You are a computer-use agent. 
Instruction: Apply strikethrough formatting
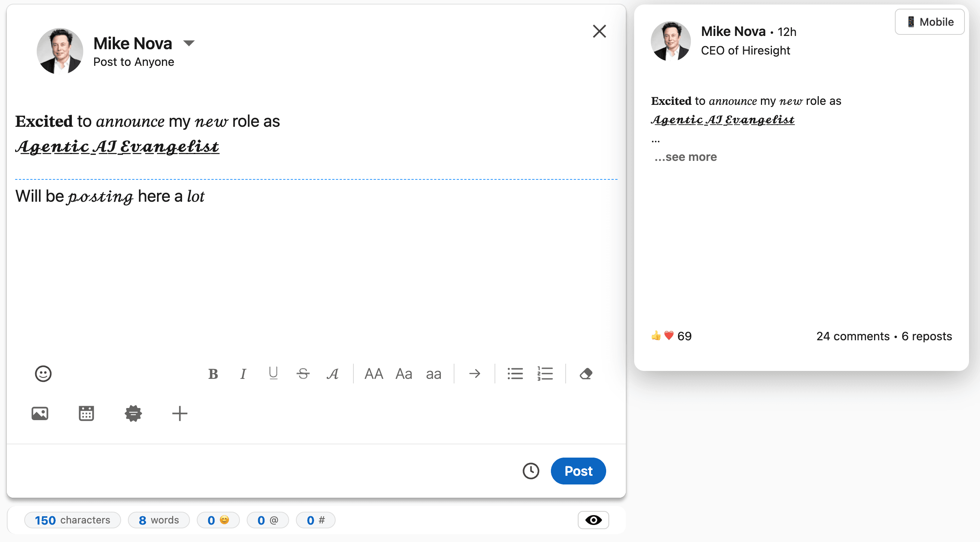coord(303,374)
